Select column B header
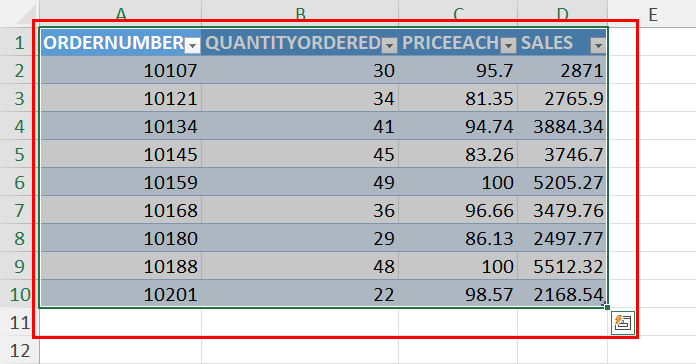This screenshot has width=696, height=364. [x=300, y=13]
